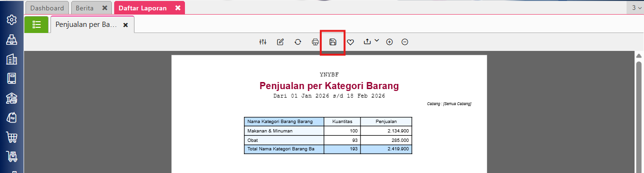Print the report using the printer icon

click(315, 42)
